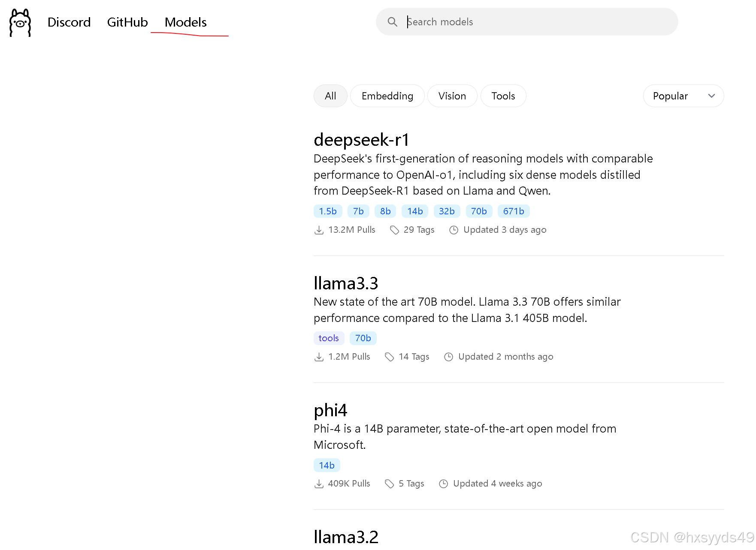Open the llama3.2 model page
Screen dimensions: 756x550
pyautogui.click(x=346, y=537)
